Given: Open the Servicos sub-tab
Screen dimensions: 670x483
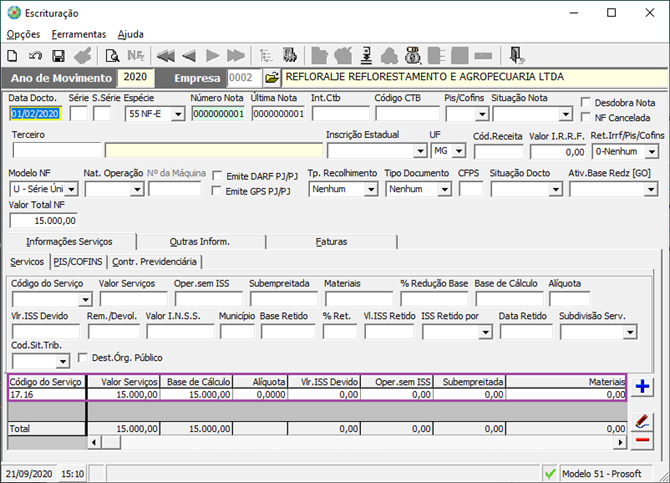Looking at the screenshot, I should tap(27, 262).
